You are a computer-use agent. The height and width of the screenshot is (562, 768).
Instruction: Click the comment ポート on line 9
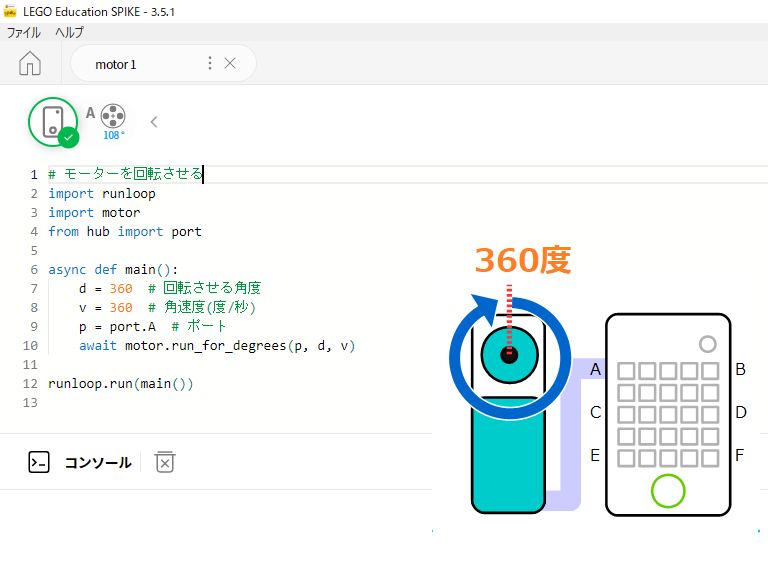pos(207,326)
